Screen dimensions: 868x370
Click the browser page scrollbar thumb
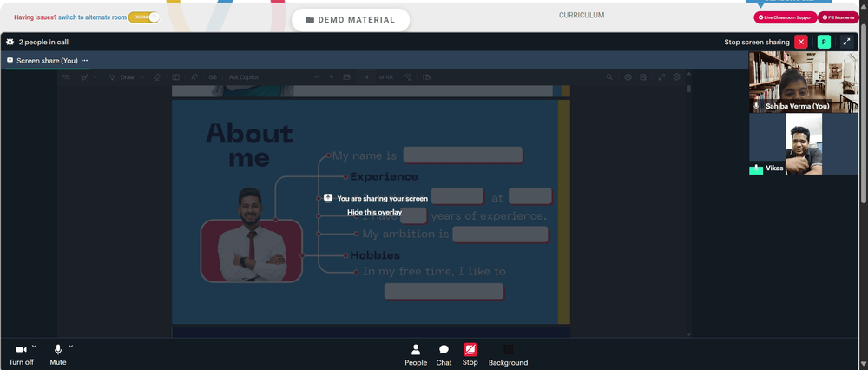coord(865,114)
